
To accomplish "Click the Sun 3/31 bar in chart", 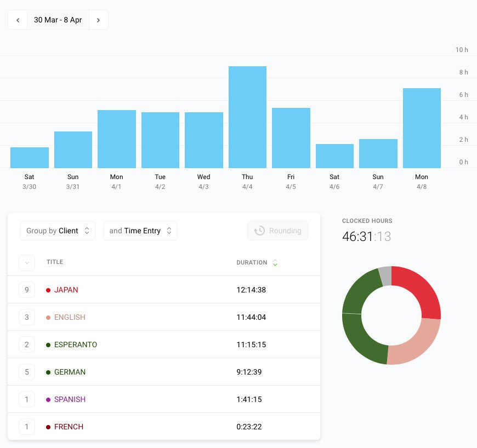I will click(73, 150).
